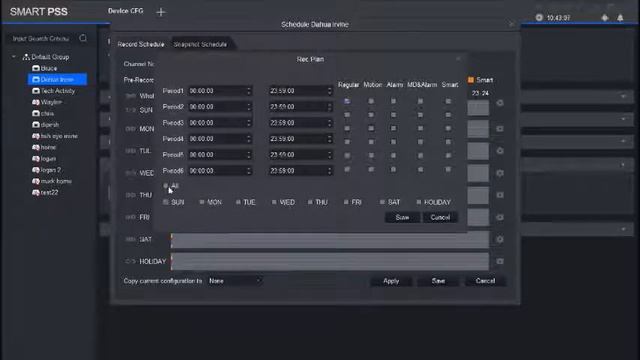Adjust Period4 end time stepper
This screenshot has height=360, width=640.
(329, 139)
